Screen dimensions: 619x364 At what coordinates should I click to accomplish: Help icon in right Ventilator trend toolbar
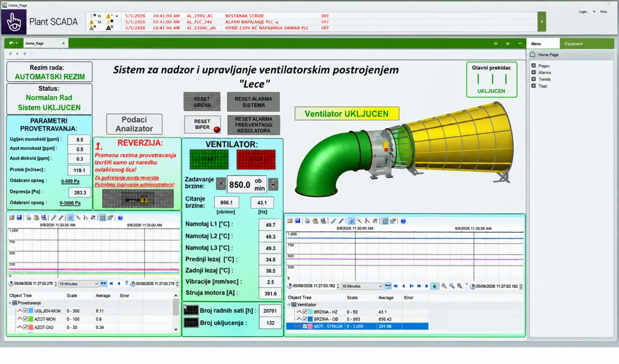403,221
